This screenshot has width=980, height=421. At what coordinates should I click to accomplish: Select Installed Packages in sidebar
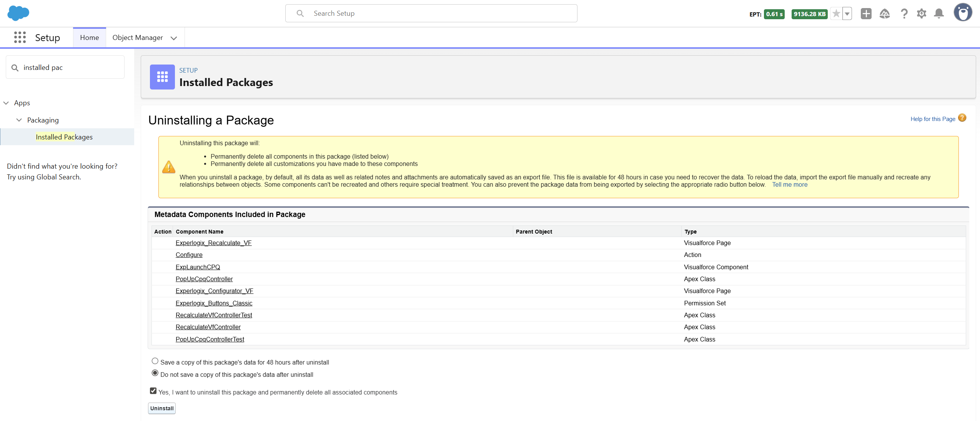point(64,137)
